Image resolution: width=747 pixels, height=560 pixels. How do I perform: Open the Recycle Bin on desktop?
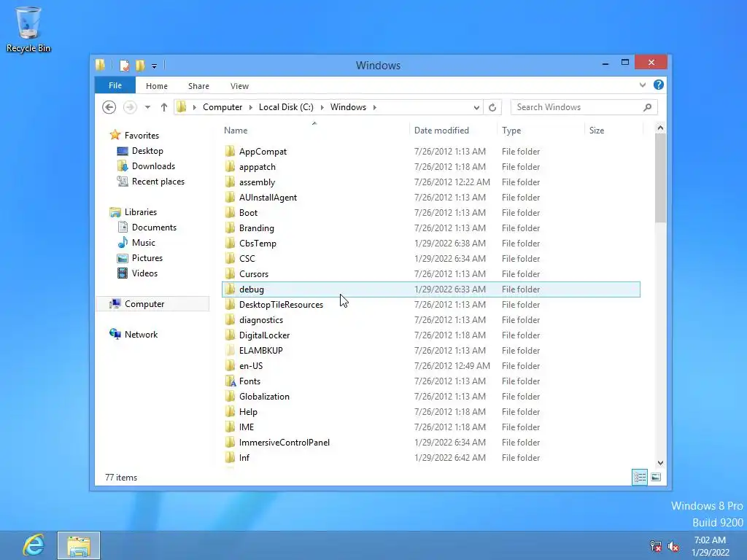[x=28, y=29]
